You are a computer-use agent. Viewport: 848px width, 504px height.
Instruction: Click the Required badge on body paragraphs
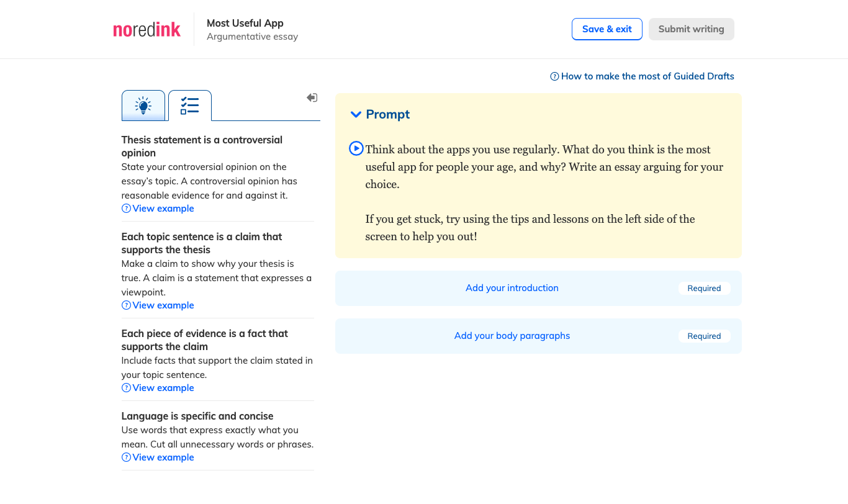[704, 336]
